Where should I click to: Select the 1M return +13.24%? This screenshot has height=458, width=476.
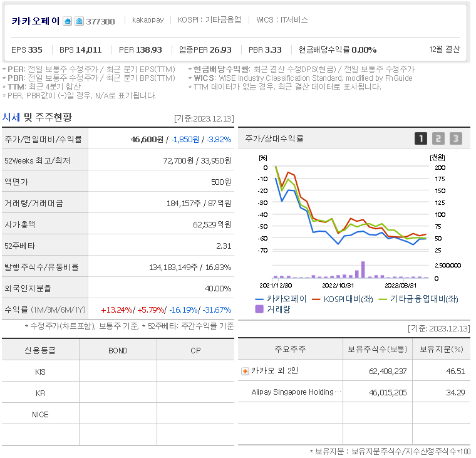(x=117, y=310)
